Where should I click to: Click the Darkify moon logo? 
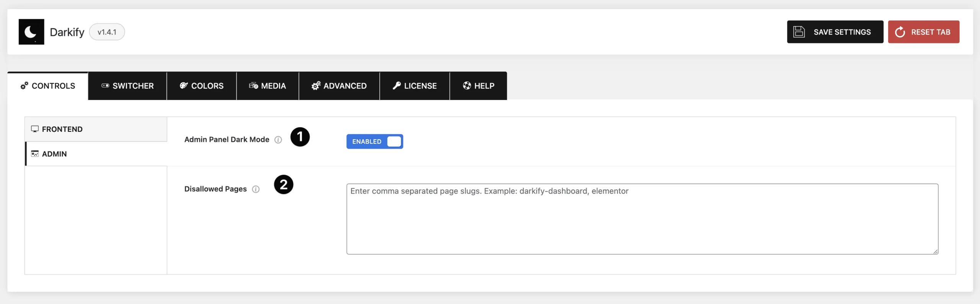(31, 32)
